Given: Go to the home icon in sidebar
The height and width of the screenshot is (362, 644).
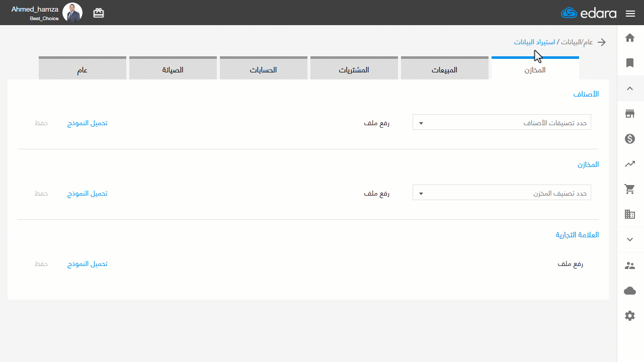Looking at the screenshot, I should pyautogui.click(x=630, y=38).
